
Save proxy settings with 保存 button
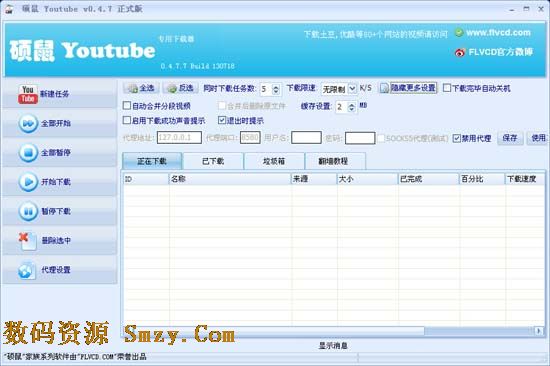[x=510, y=138]
